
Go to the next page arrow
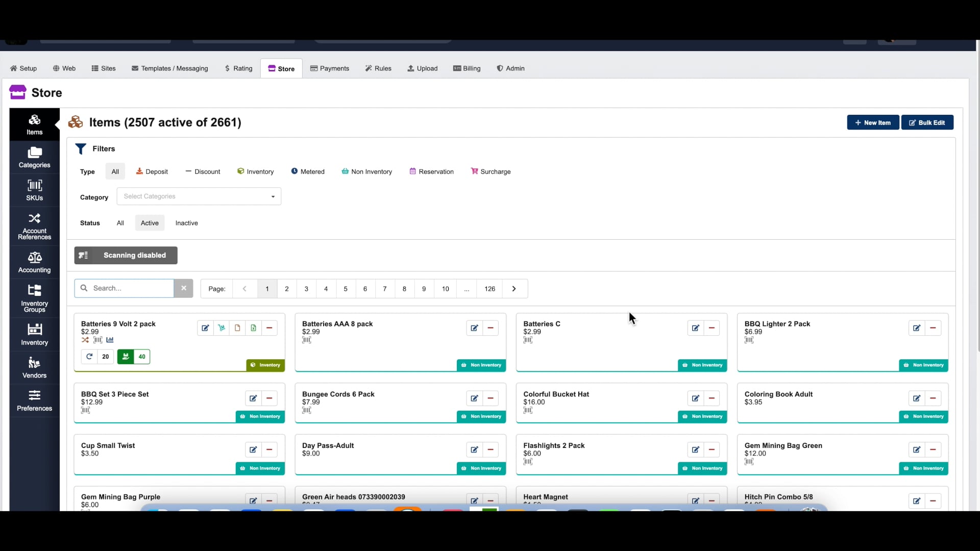coord(514,289)
